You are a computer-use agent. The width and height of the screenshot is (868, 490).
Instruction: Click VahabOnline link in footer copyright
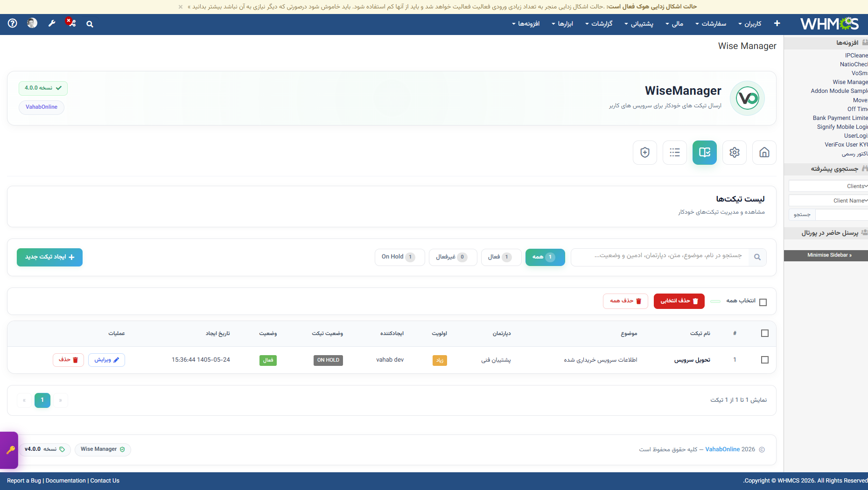[722, 449]
